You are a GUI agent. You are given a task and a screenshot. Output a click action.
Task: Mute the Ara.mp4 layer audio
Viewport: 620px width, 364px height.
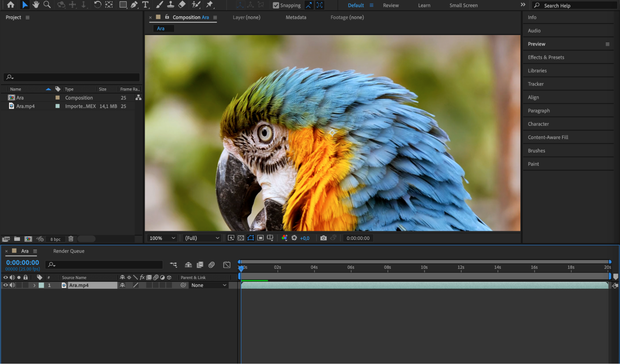click(12, 285)
